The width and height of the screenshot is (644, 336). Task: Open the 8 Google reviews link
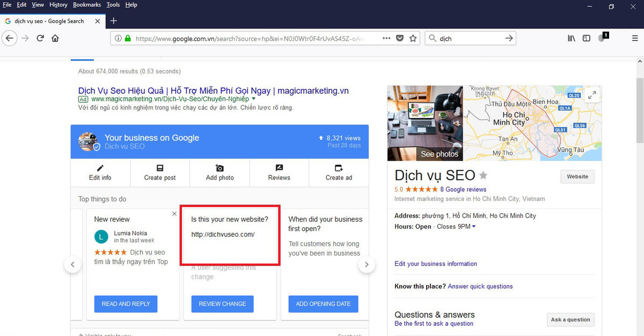463,189
